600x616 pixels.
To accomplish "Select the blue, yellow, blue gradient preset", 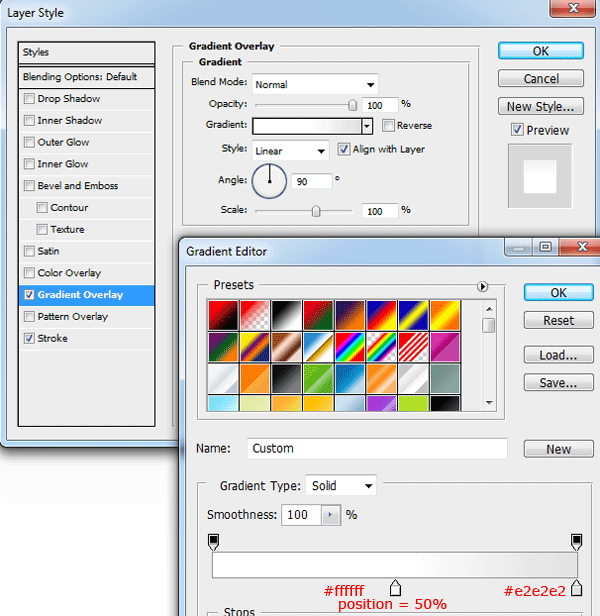I will coord(413,315).
